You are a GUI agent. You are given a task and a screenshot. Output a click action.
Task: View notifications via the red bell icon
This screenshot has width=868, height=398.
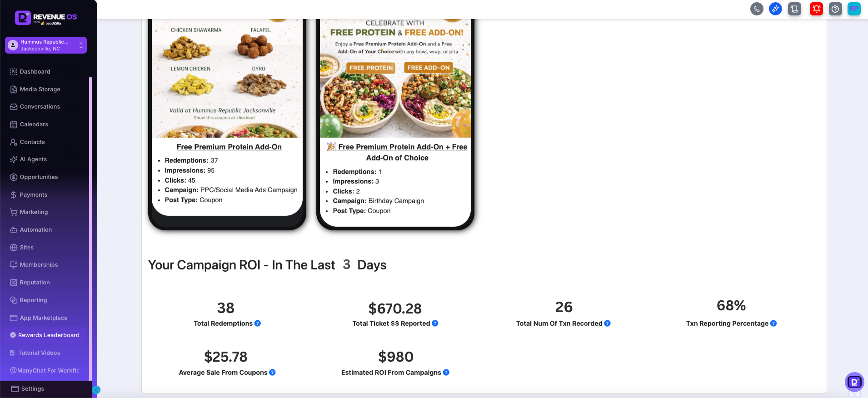pos(816,9)
